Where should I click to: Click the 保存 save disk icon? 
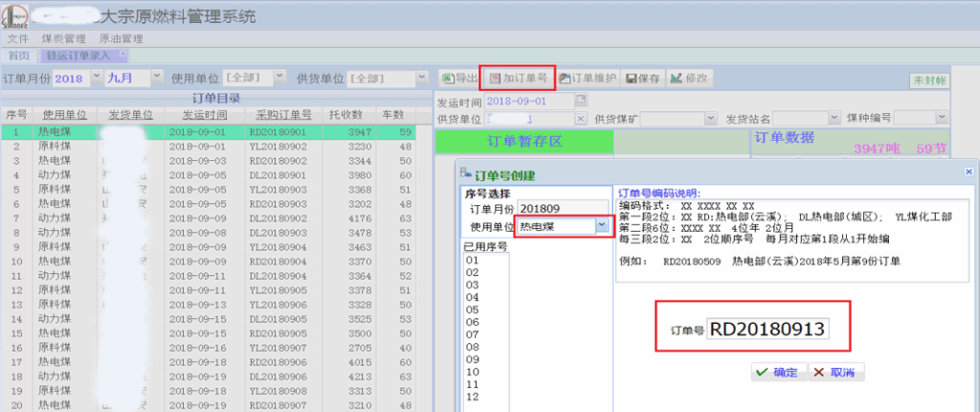coord(641,78)
